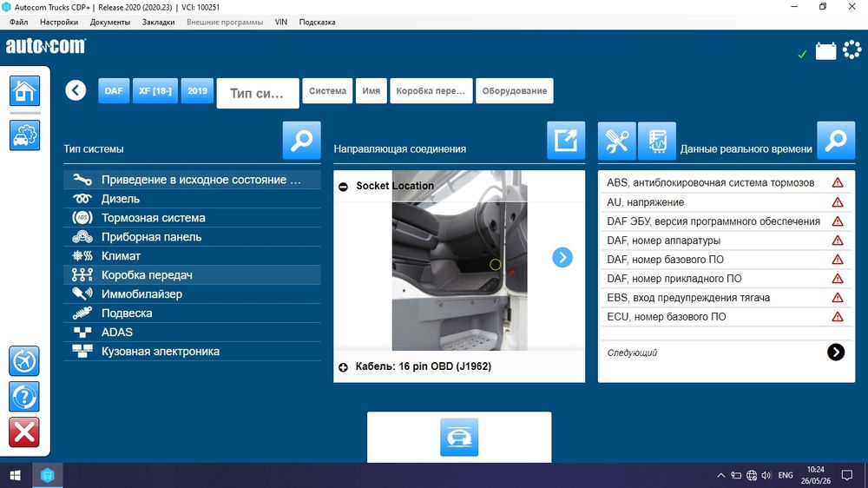Open the Настройки menu

coord(59,23)
